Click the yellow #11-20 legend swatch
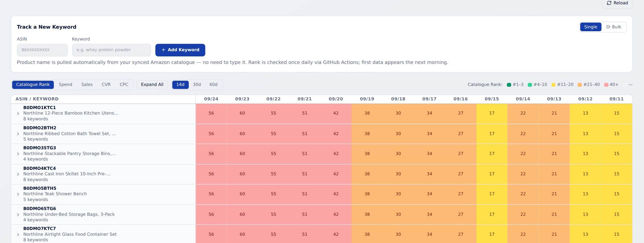 pyautogui.click(x=553, y=85)
